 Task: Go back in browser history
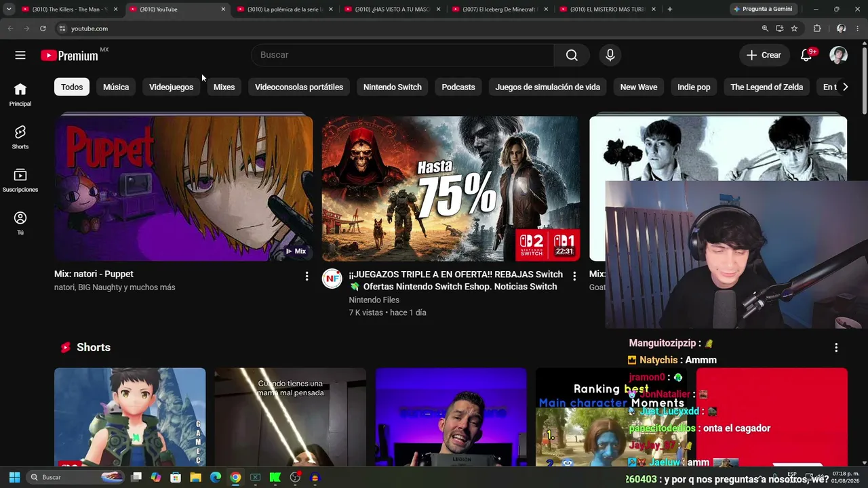[x=10, y=28]
